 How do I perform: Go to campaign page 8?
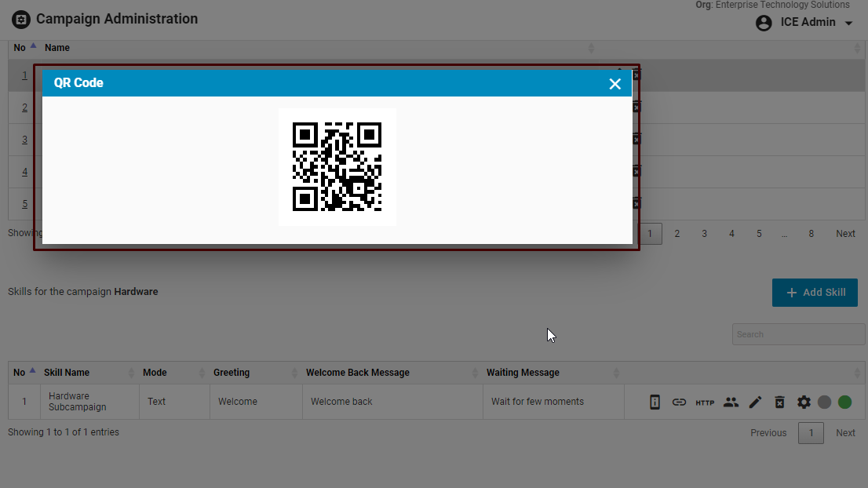point(811,234)
